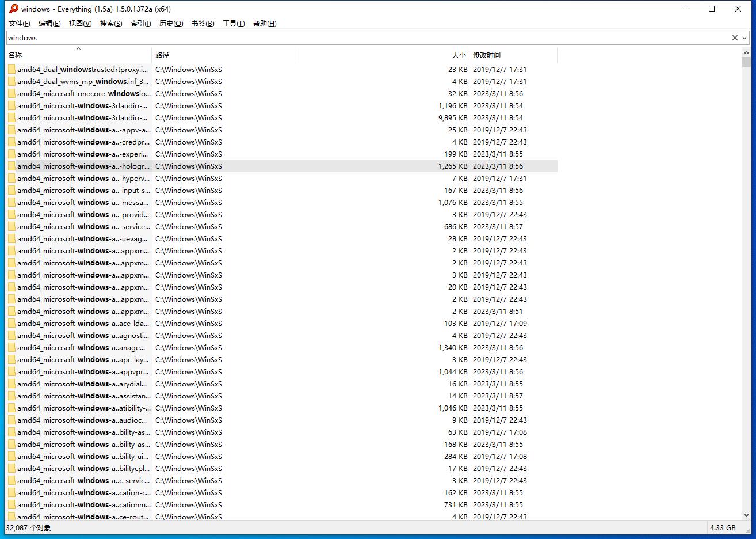Click the 686 KB size value

point(456,226)
